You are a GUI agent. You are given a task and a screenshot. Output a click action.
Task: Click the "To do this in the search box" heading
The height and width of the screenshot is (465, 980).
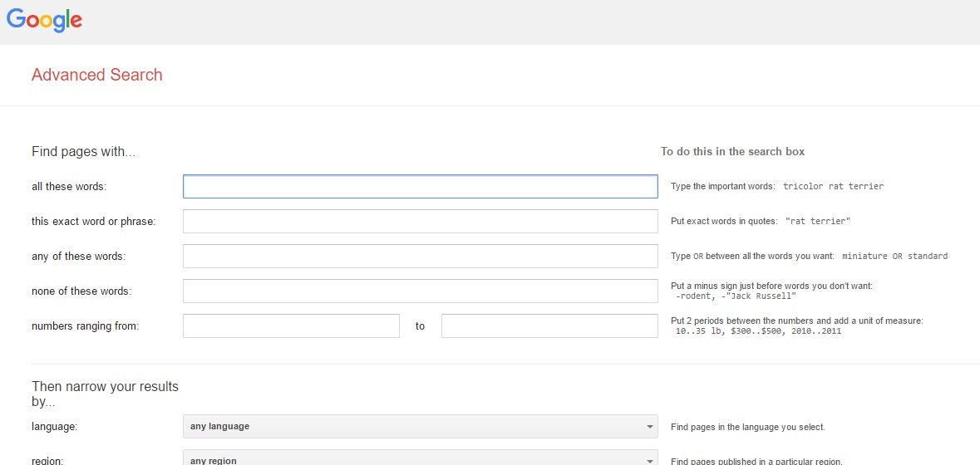click(732, 152)
